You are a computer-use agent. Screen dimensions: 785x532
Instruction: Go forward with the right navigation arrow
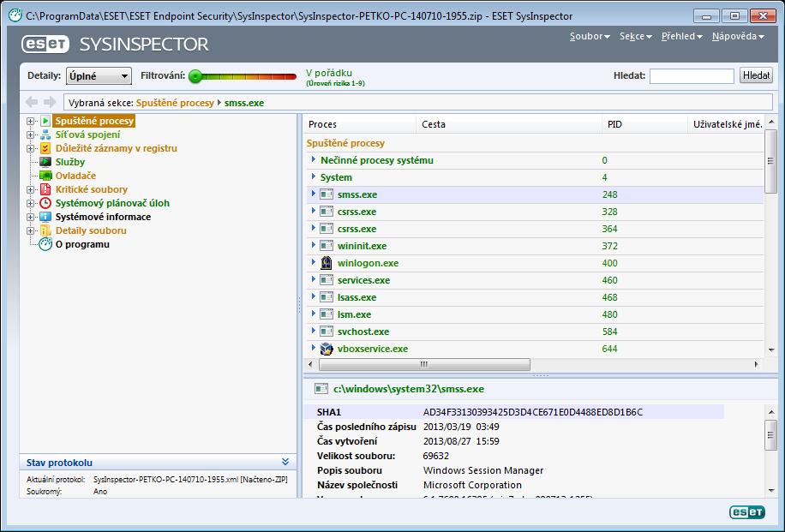point(50,102)
